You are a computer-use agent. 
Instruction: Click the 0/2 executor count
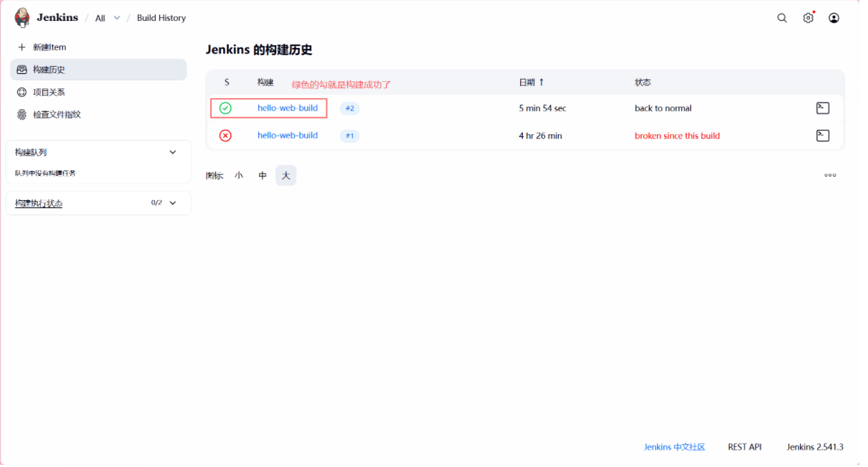point(156,203)
